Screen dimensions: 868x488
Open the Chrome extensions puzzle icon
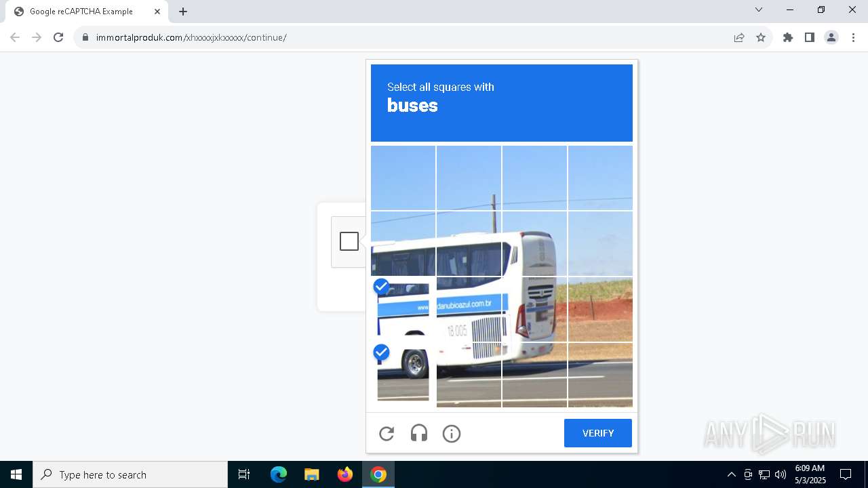(x=788, y=37)
